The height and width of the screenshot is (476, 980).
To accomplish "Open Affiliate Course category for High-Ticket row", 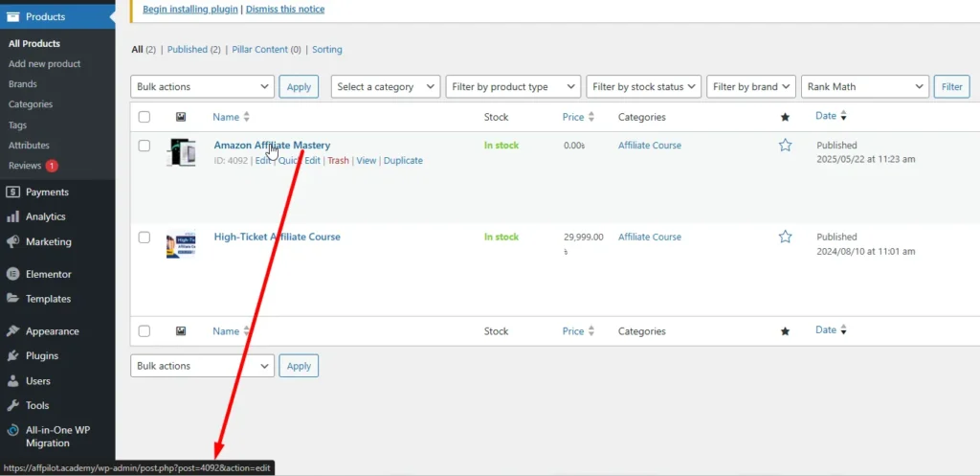I will pyautogui.click(x=650, y=237).
